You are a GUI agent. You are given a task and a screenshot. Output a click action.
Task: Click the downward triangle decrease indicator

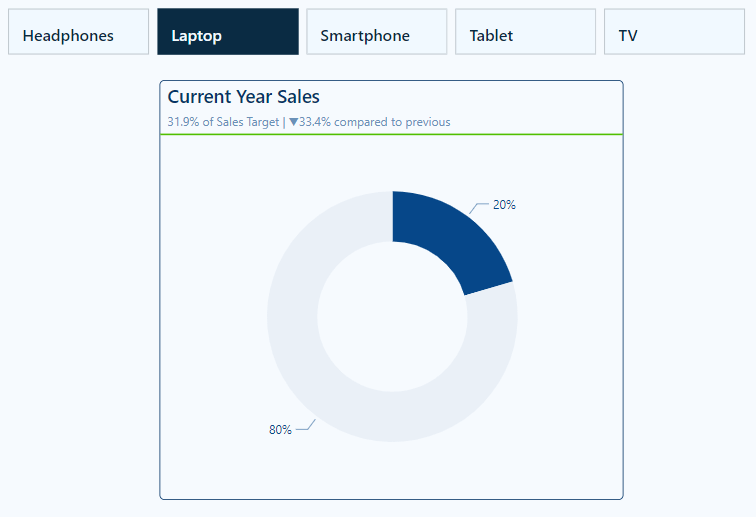(294, 122)
